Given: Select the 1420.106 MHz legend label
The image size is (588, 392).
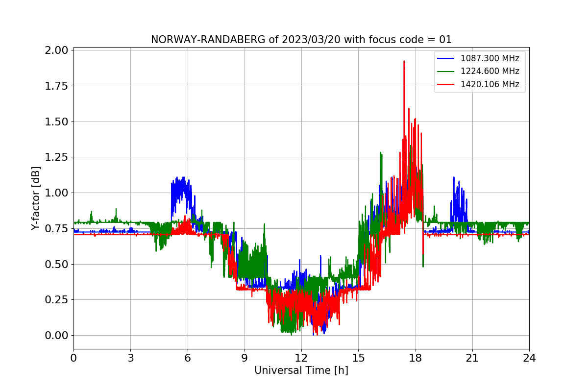Looking at the screenshot, I should pyautogui.click(x=490, y=84).
